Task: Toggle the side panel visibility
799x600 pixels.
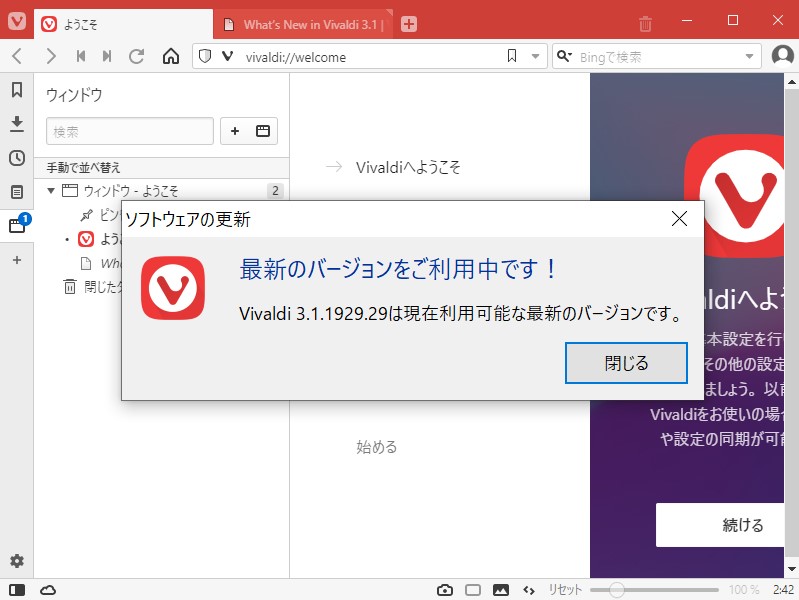Action: (17, 590)
